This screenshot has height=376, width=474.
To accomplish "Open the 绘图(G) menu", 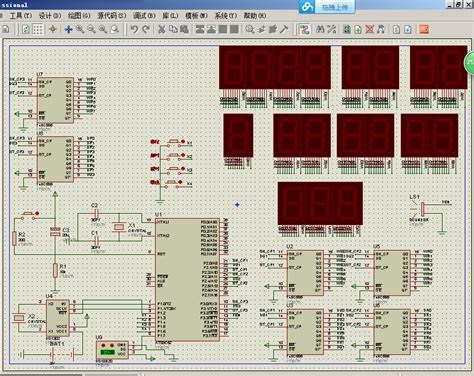I will pyautogui.click(x=79, y=15).
